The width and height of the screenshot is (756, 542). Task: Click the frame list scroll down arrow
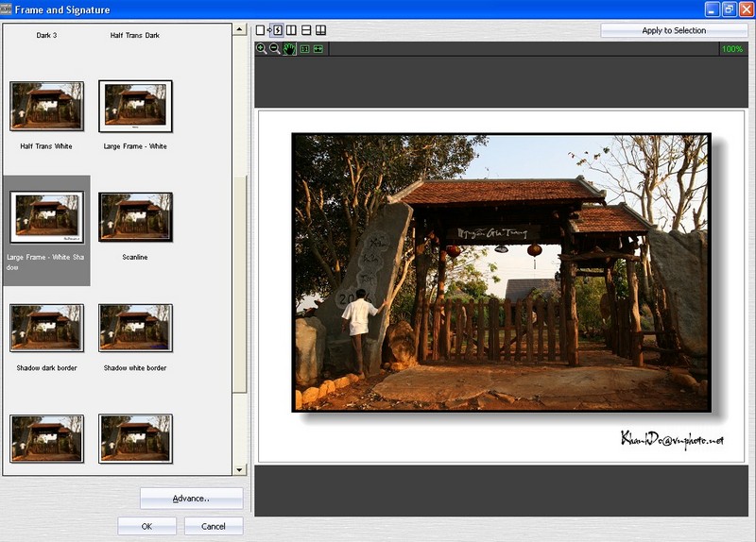pyautogui.click(x=239, y=469)
